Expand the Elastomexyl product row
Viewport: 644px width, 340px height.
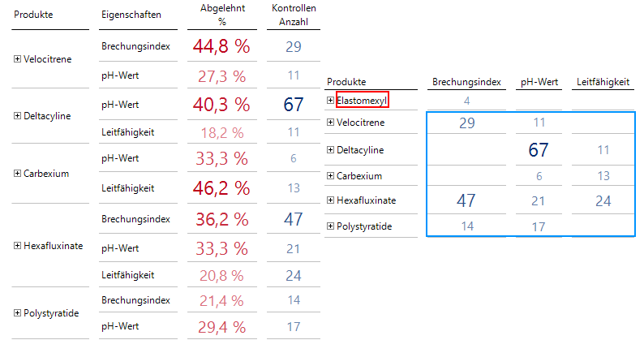tap(330, 101)
